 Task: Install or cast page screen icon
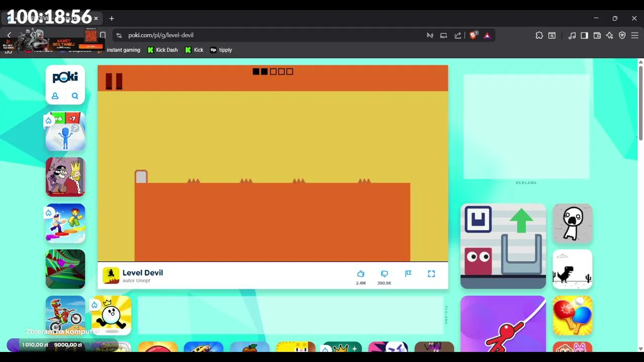(444, 35)
